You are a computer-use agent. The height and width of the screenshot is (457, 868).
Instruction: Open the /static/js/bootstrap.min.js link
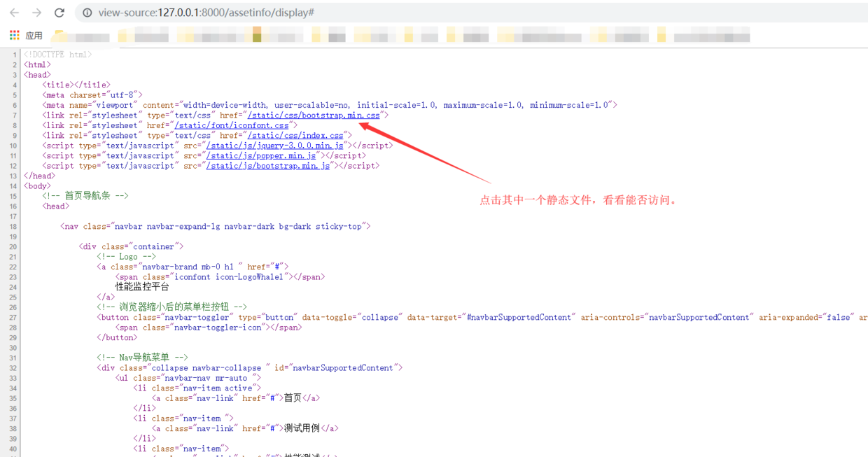pyautogui.click(x=267, y=166)
